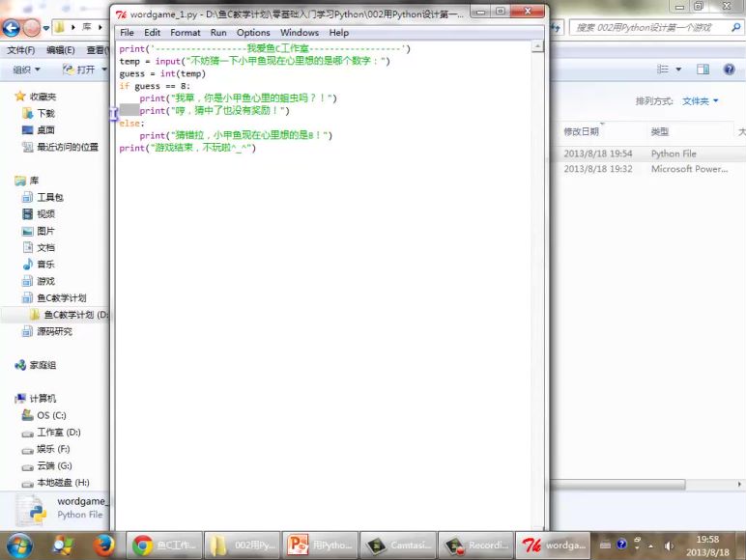Open the recent locations dropdown arrow in Explorer

point(46,28)
